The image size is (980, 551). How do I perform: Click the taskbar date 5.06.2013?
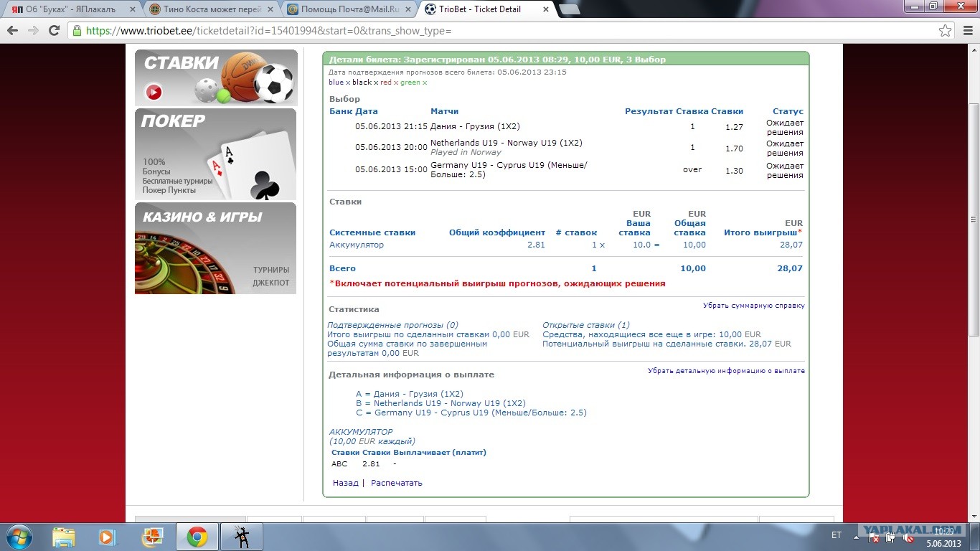click(x=943, y=543)
